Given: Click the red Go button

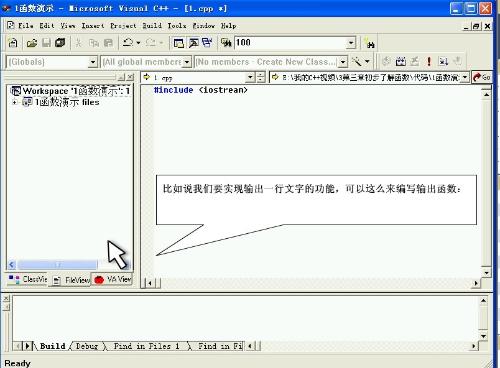Looking at the screenshot, I should coord(482,77).
